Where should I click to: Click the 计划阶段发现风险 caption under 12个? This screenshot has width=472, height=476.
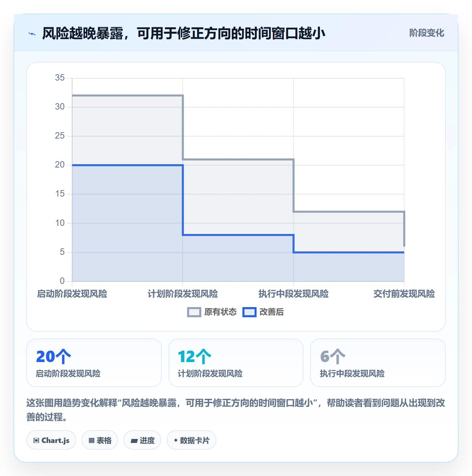pos(210,374)
